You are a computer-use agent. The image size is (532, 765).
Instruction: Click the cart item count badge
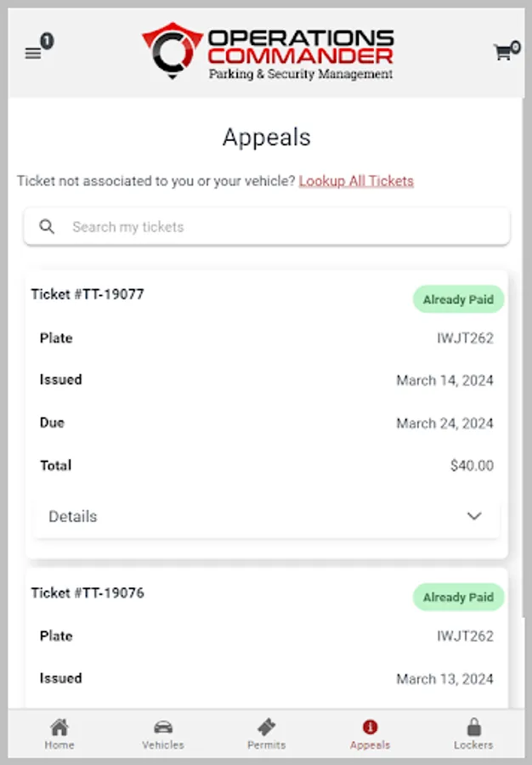(x=516, y=47)
